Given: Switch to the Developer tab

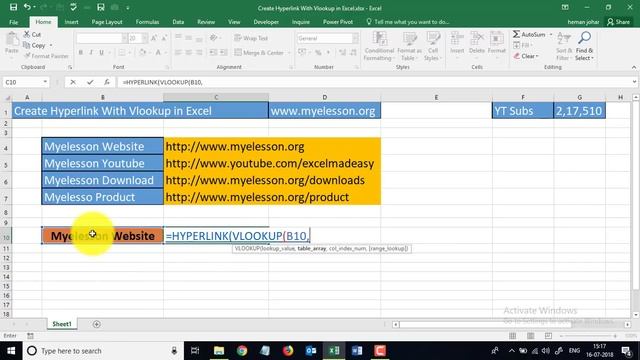Looking at the screenshot, I should 266,22.
